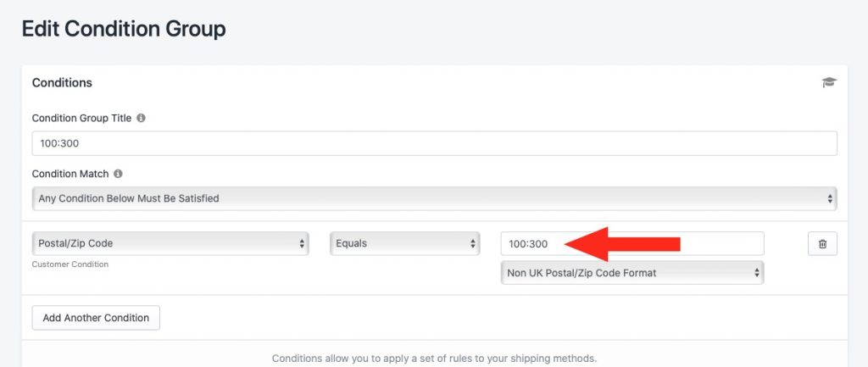The image size is (868, 367).
Task: Click the Condition Match label
Action: pyautogui.click(x=70, y=173)
